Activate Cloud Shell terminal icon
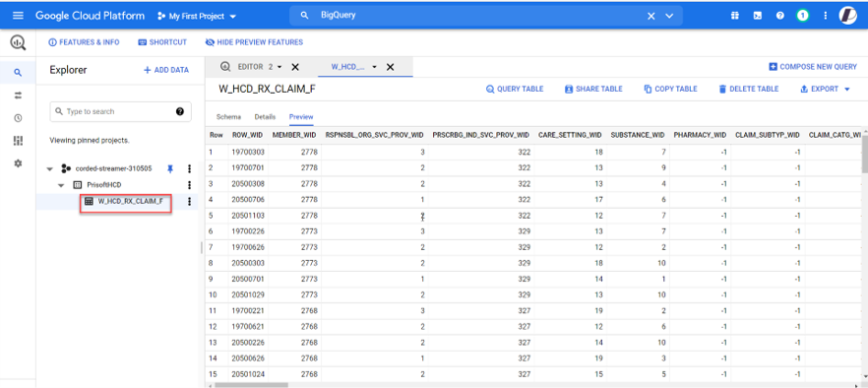Screen dimensions: 868x388 pos(757,16)
